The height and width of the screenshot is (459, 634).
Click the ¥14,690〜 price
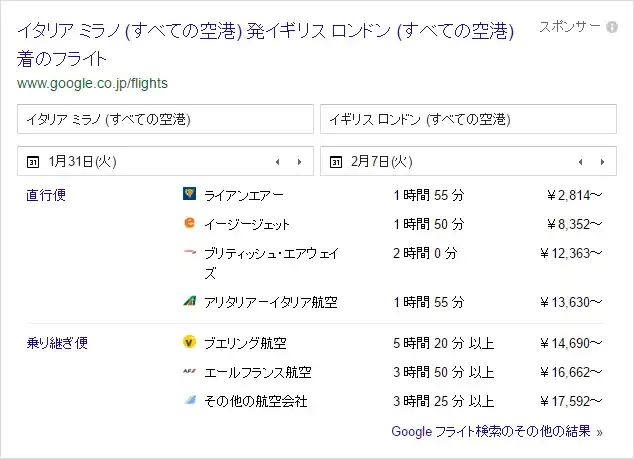click(x=571, y=343)
